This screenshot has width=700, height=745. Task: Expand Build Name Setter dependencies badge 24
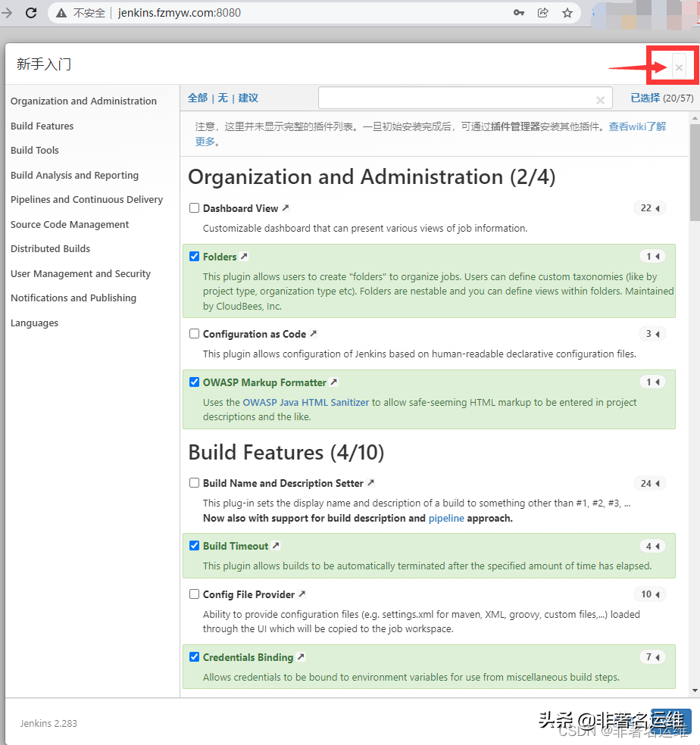click(x=649, y=483)
